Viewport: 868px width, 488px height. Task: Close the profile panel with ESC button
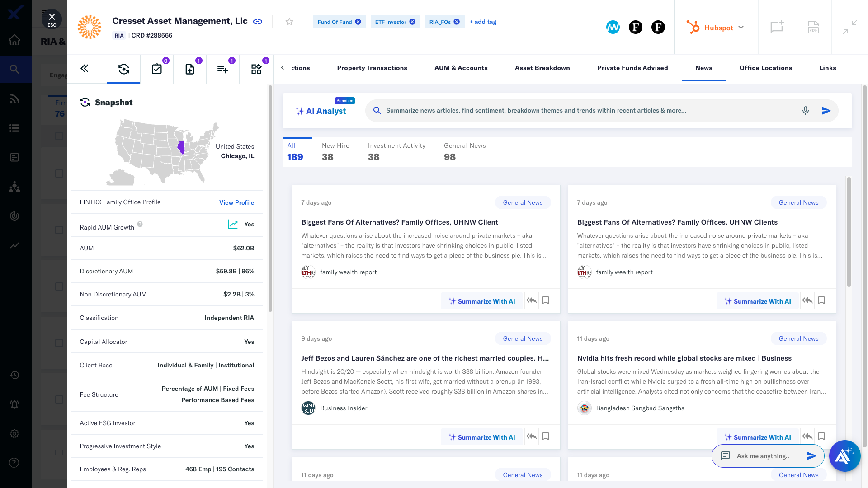pos(52,19)
